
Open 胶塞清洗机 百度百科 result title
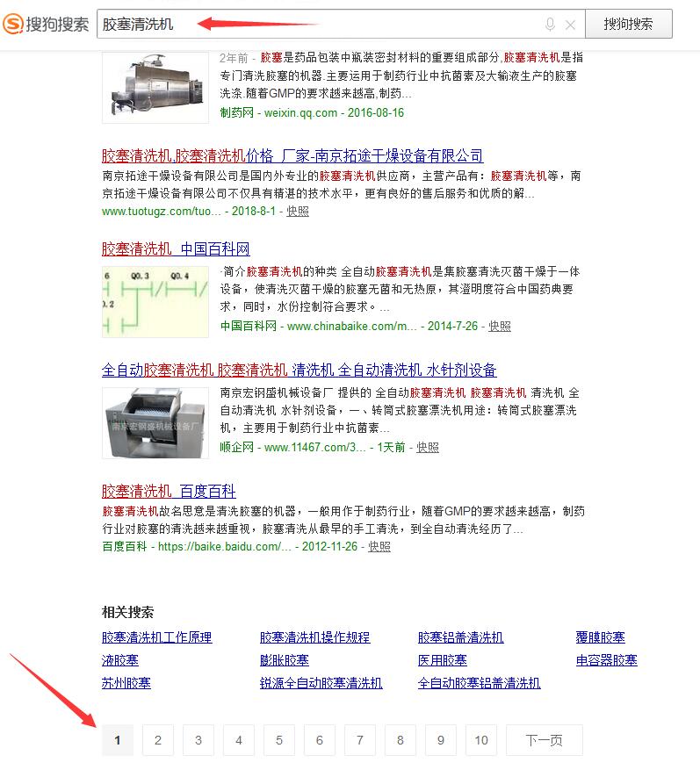(x=169, y=491)
